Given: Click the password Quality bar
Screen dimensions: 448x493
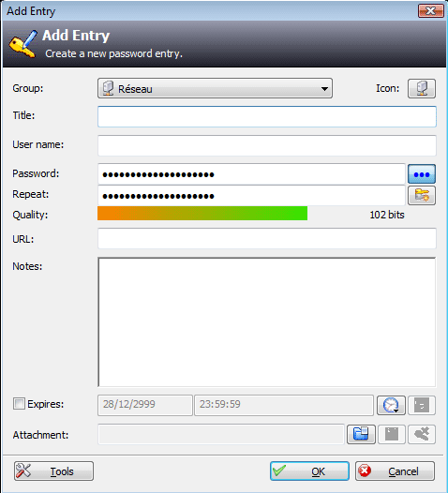Looking at the screenshot, I should [x=202, y=213].
